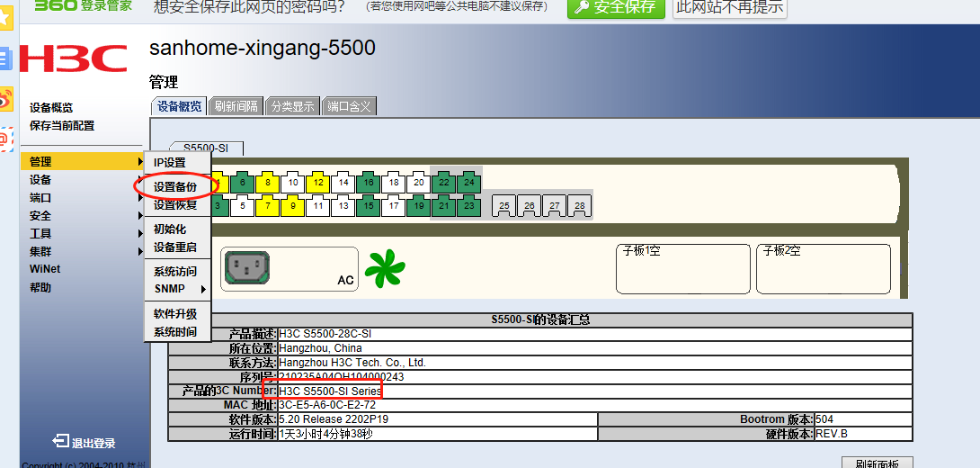Click combo port 23
Viewport: 980px width, 468px height.
(468, 205)
